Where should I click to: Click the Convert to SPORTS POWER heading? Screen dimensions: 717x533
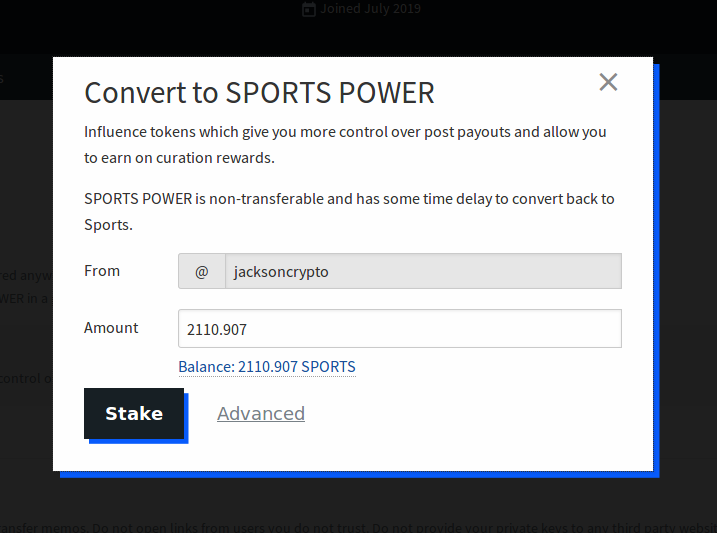click(259, 93)
